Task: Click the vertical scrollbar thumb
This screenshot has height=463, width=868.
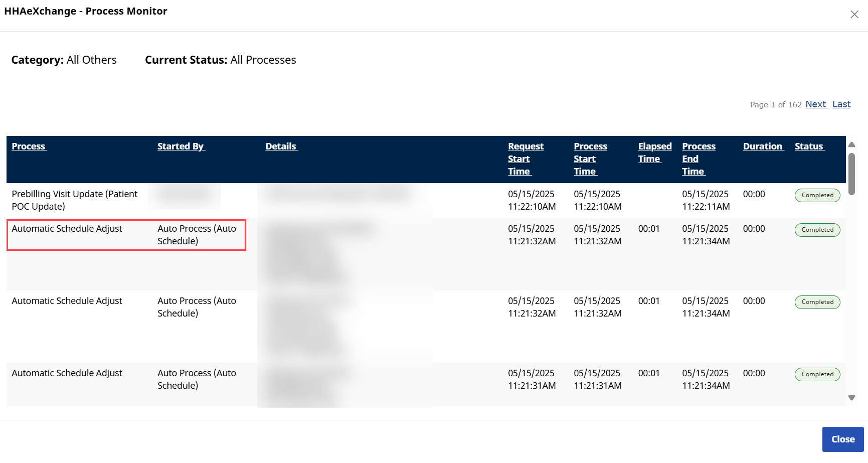Action: (x=851, y=174)
